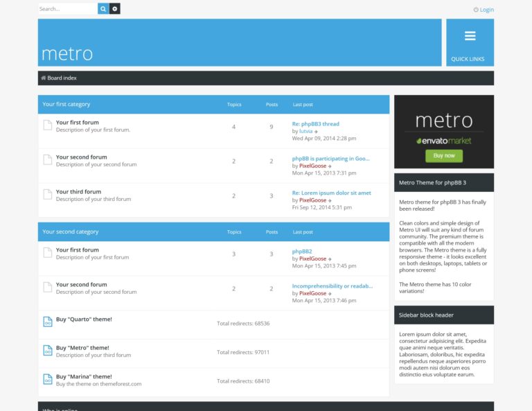
Task: View latest post arrow for Incomprehensibility topic
Action: pos(330,294)
